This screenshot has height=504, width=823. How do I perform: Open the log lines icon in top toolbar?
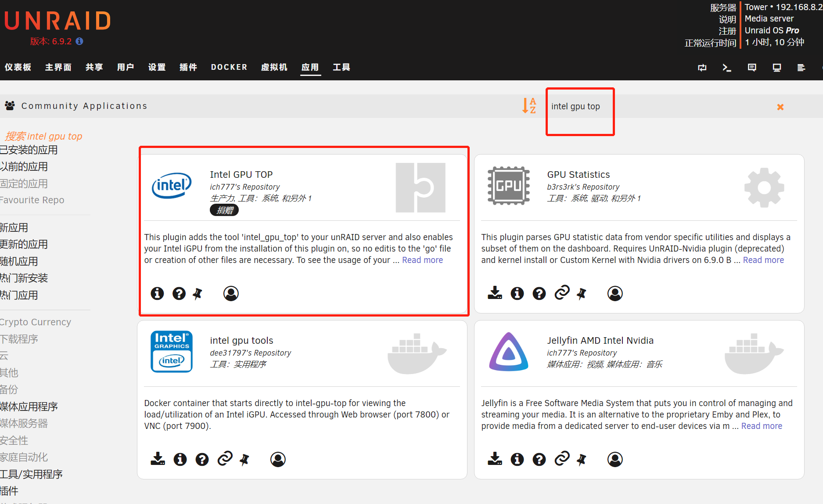point(801,68)
